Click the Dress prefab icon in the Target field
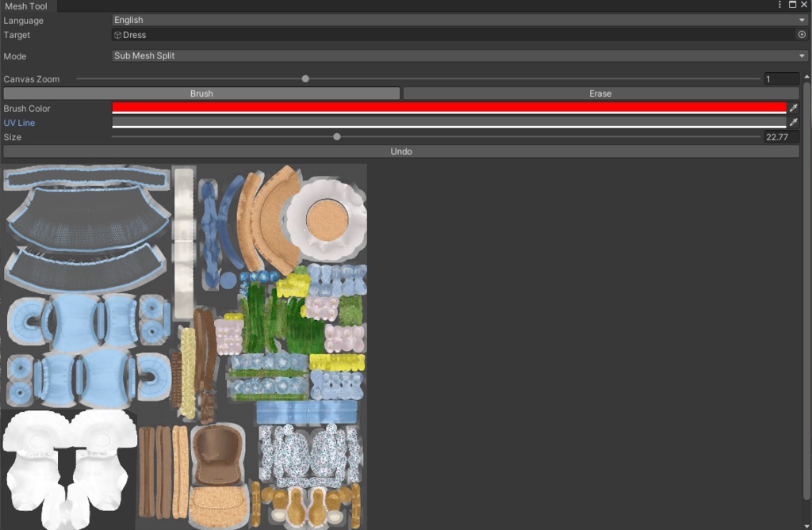 pyautogui.click(x=119, y=34)
